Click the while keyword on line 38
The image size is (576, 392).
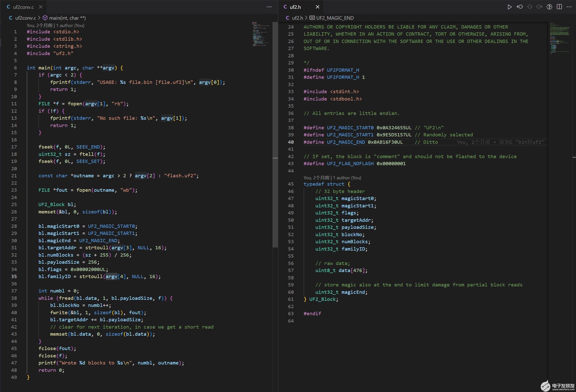pyautogui.click(x=46, y=298)
